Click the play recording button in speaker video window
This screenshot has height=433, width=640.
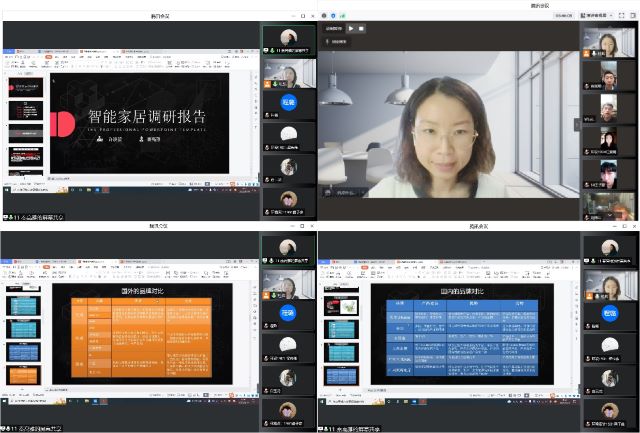click(x=351, y=29)
